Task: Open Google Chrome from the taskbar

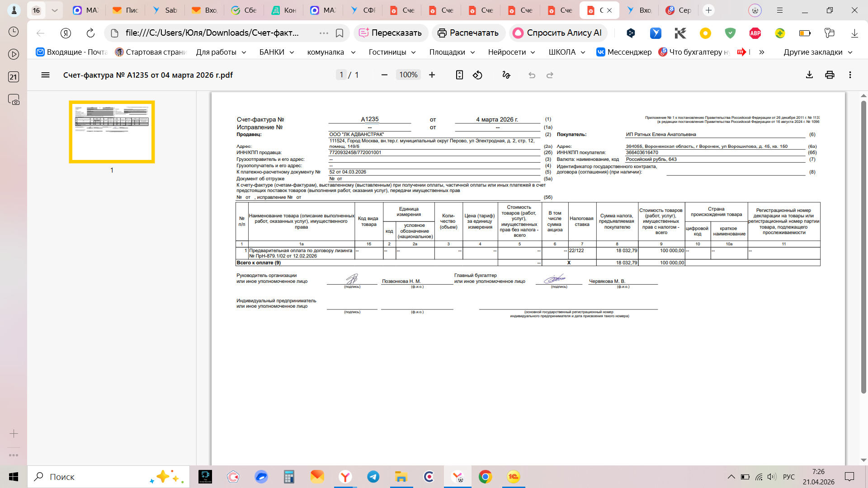Action: pyautogui.click(x=485, y=477)
